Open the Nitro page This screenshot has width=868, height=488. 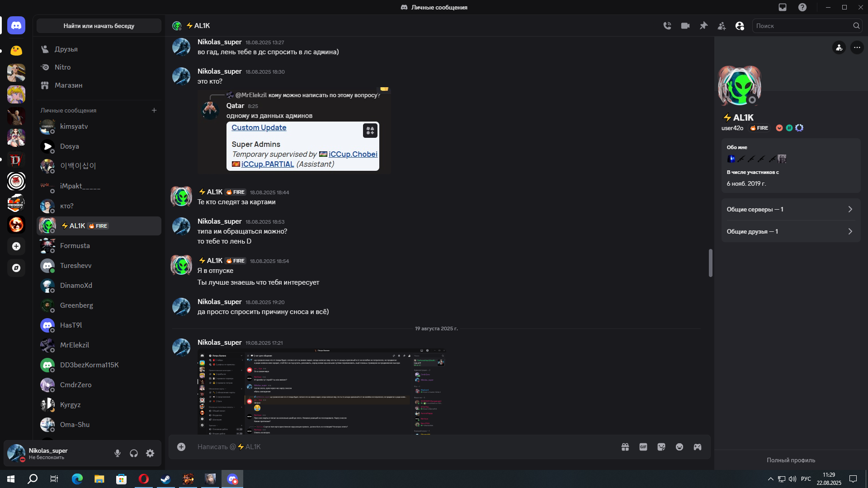(x=99, y=67)
